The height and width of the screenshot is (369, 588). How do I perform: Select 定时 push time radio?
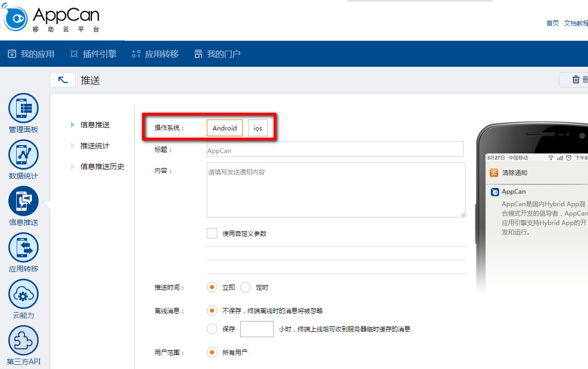tap(245, 288)
